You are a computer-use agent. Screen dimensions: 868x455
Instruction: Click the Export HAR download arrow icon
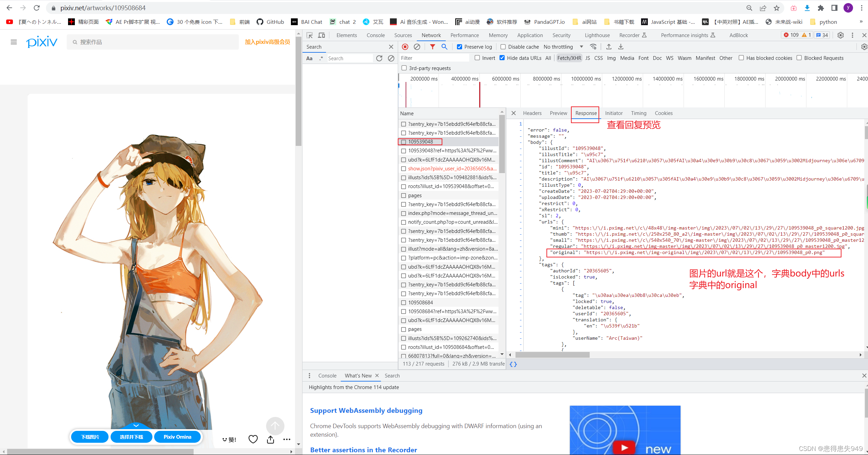(x=621, y=47)
